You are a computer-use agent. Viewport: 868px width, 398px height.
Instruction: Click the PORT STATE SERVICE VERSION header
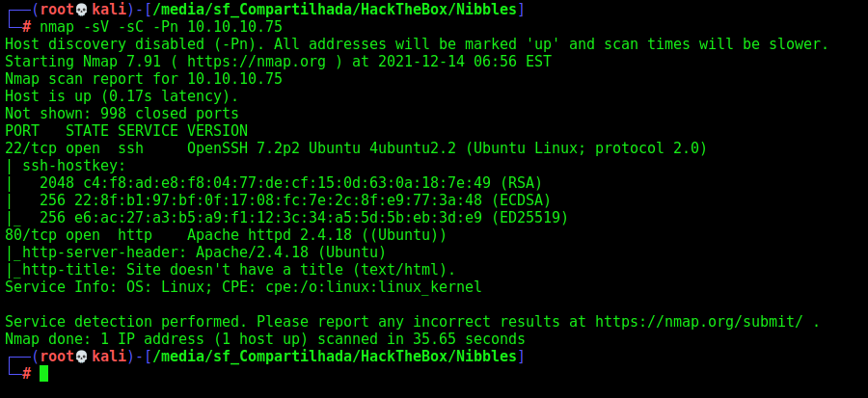tap(126, 131)
